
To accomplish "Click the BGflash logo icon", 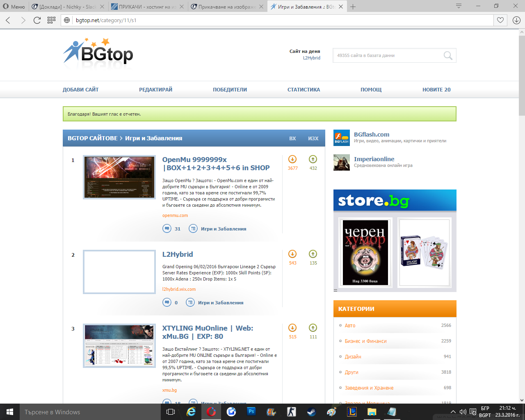I will (x=342, y=138).
